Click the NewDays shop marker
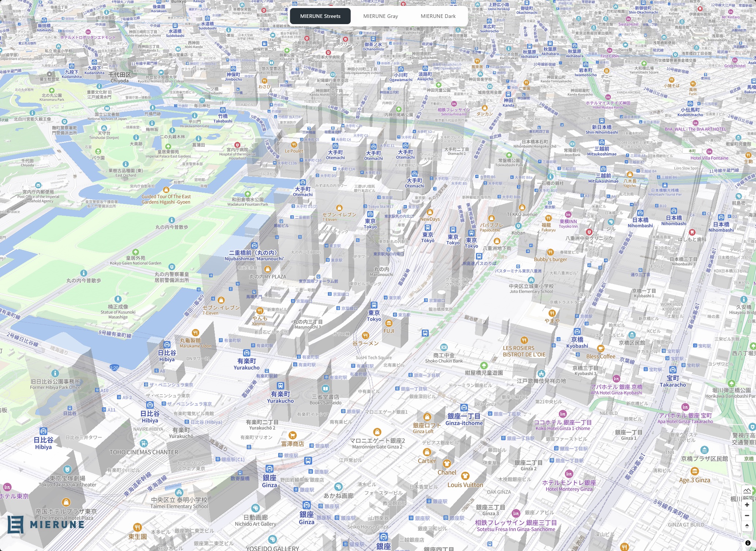756x551 pixels. [430, 212]
